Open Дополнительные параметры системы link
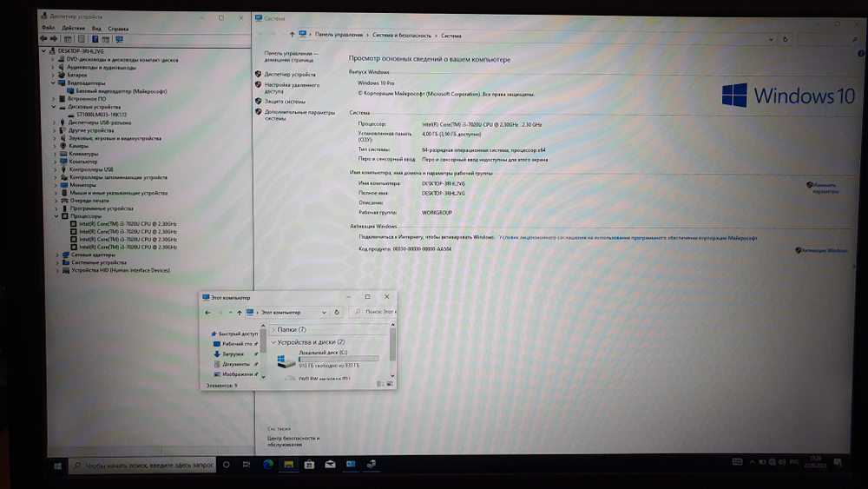The width and height of the screenshot is (868, 489). (299, 115)
